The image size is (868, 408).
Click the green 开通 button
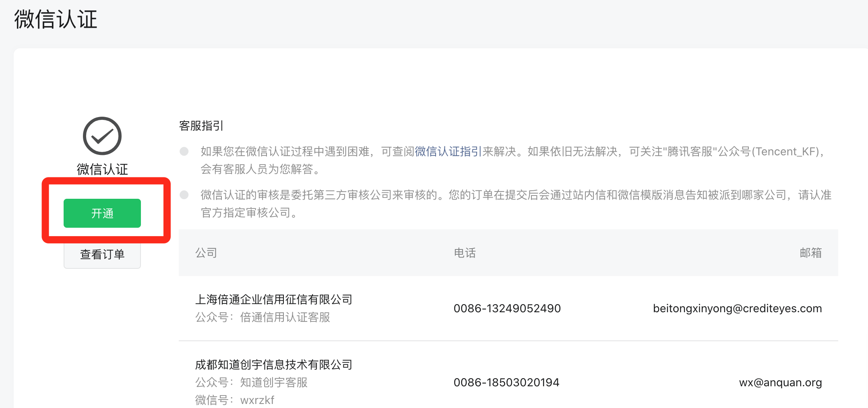coord(102,213)
